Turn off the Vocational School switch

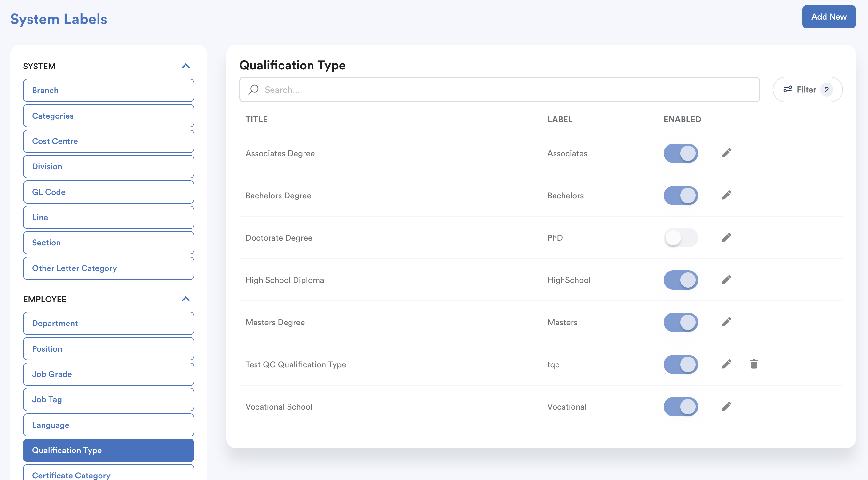tap(680, 406)
